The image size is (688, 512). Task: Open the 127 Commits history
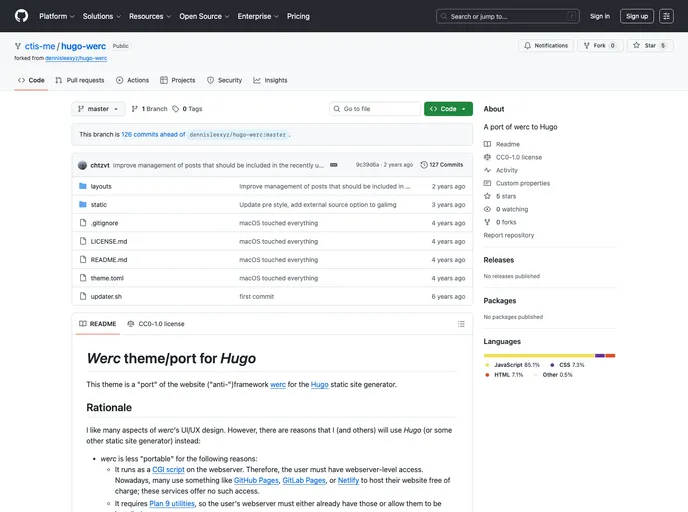(x=442, y=164)
